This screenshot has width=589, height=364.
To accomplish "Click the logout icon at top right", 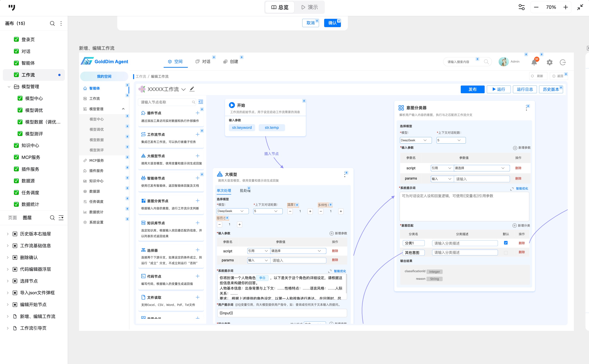I will 563,62.
